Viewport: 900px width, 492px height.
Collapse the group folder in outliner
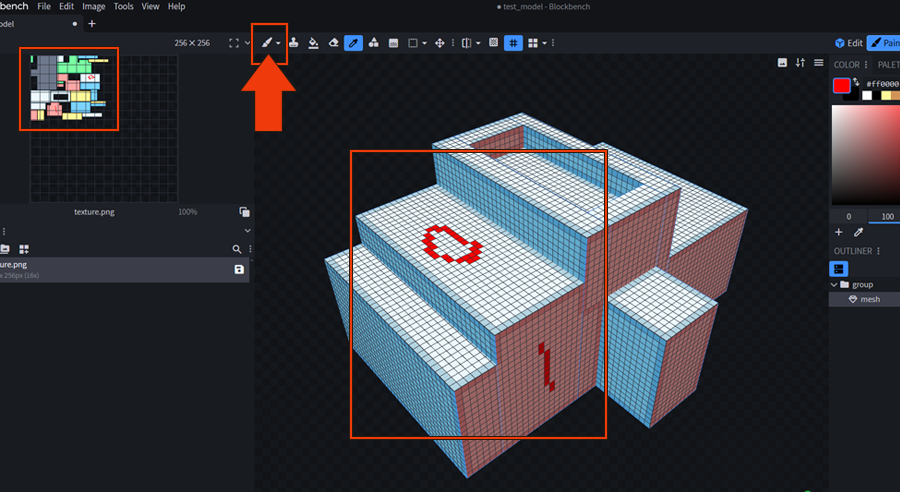tap(834, 285)
